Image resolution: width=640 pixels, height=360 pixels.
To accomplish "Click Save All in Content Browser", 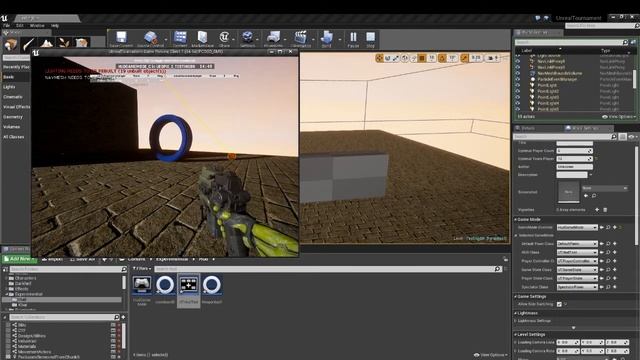I will pos(82,259).
